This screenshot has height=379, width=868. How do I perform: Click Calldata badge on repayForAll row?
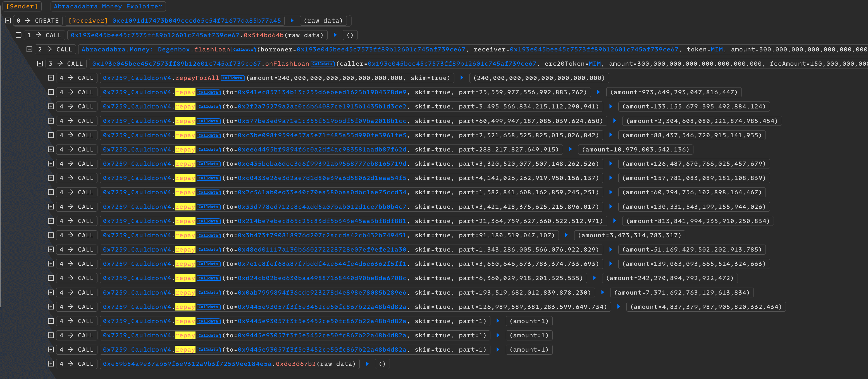pos(233,78)
